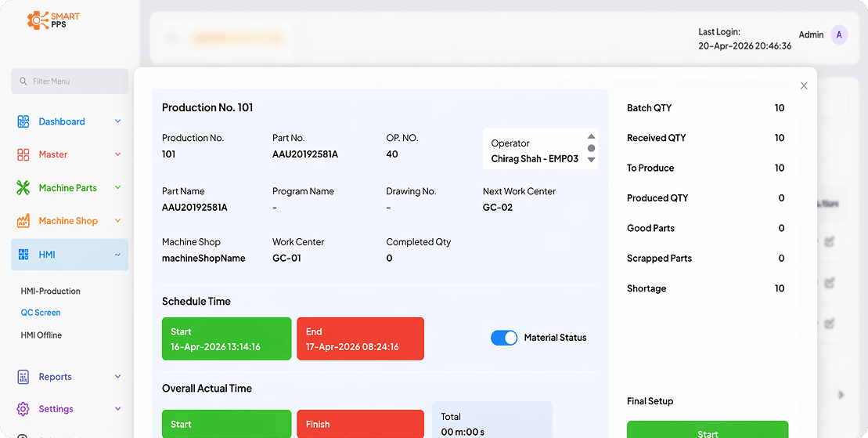Viewport: 868px width, 438px height.
Task: Expand the Machine Shop chevron
Action: point(118,221)
